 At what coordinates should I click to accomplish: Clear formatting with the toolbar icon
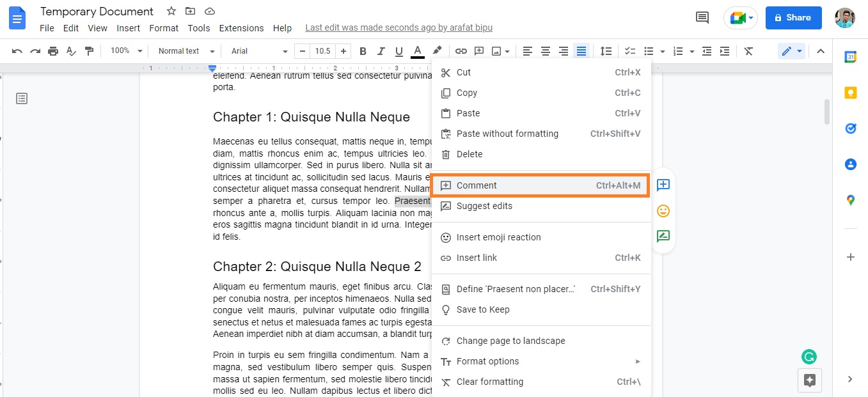pos(748,51)
